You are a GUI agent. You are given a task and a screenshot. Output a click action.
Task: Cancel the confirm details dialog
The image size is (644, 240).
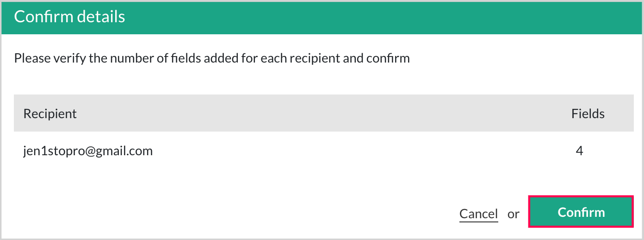coord(478,214)
